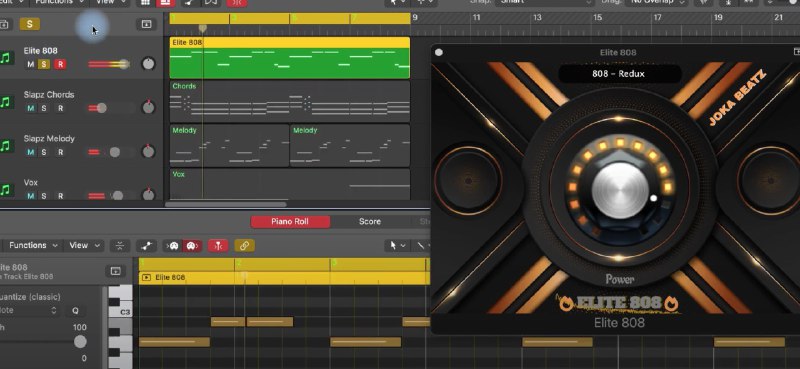Viewport: 800px width, 369px height.
Task: Select the Chords MIDI region
Action: click(x=290, y=102)
